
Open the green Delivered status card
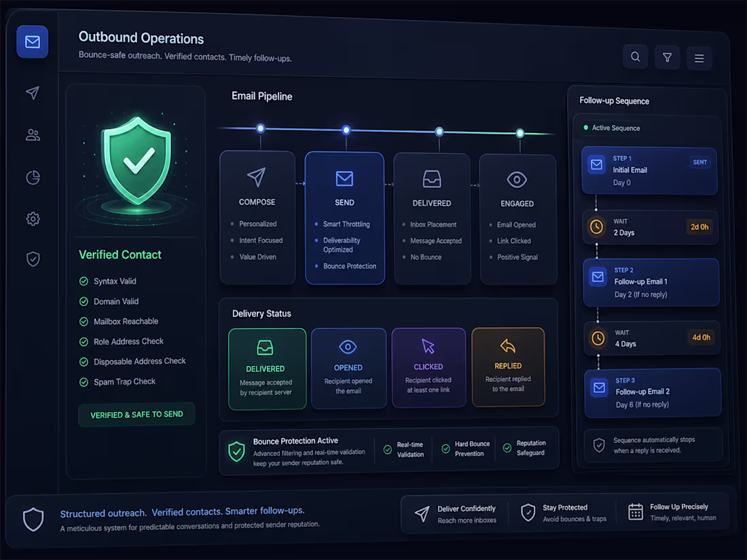point(268,369)
